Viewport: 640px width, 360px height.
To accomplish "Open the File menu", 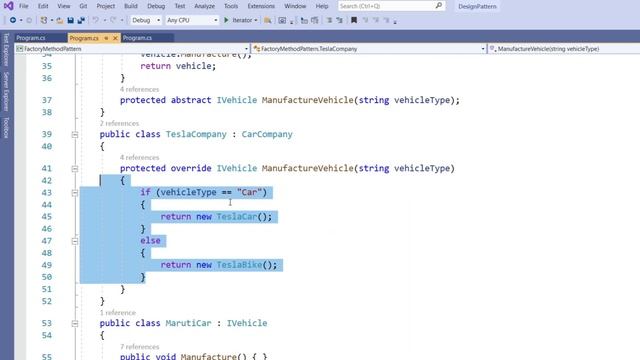I will tap(24, 6).
